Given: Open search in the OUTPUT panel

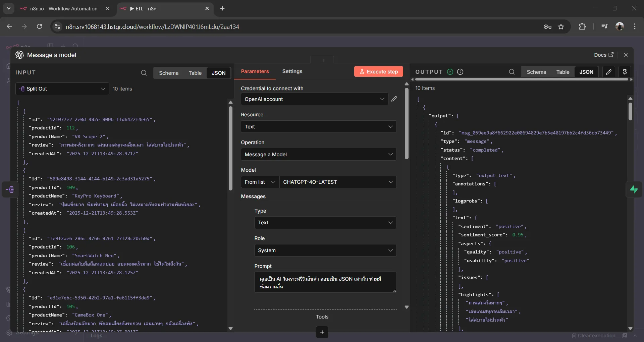Looking at the screenshot, I should [512, 72].
